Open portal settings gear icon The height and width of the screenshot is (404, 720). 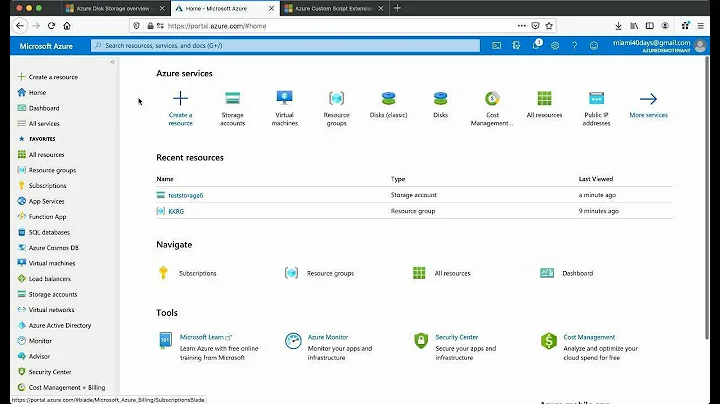coord(555,45)
